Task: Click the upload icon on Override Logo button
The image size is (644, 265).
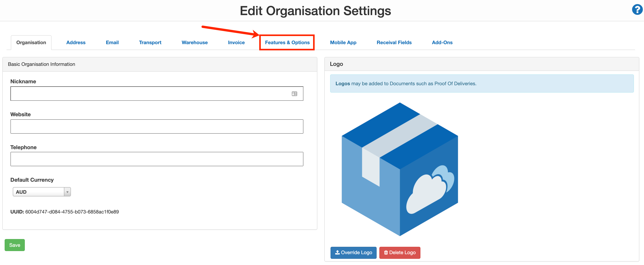Action: coord(337,252)
